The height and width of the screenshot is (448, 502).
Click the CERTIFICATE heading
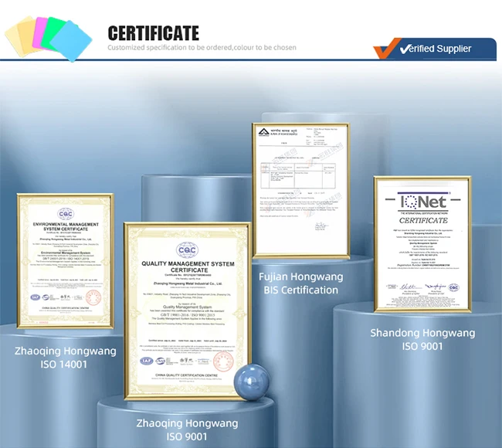[x=154, y=34]
